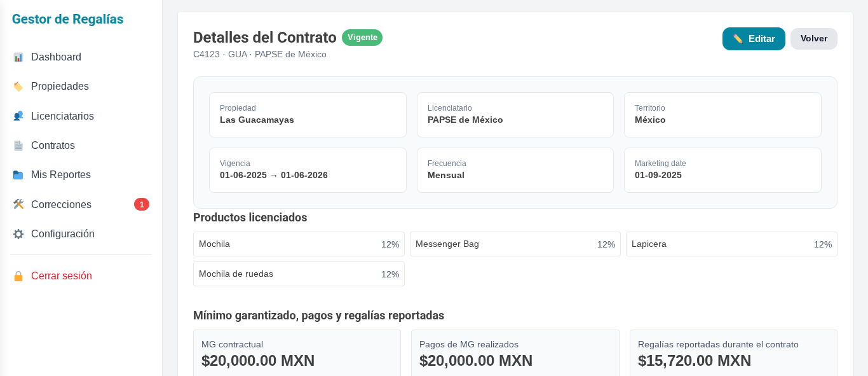Select the MG contractual amount card
This screenshot has width=868, height=376.
point(297,353)
